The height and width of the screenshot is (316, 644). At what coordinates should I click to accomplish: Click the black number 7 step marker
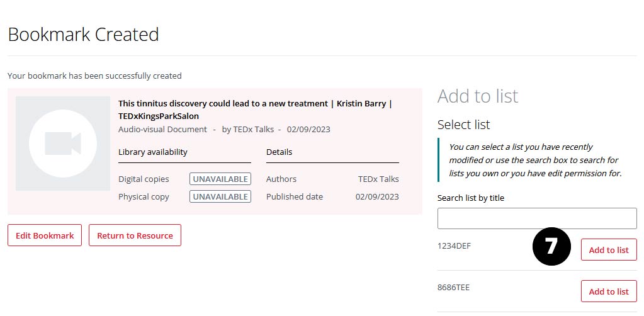pos(551,246)
